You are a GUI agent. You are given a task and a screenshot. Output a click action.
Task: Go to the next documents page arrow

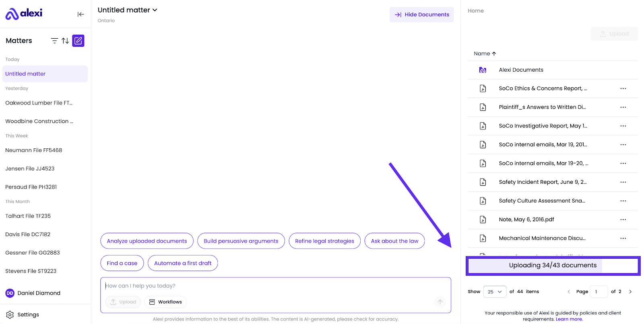630,292
